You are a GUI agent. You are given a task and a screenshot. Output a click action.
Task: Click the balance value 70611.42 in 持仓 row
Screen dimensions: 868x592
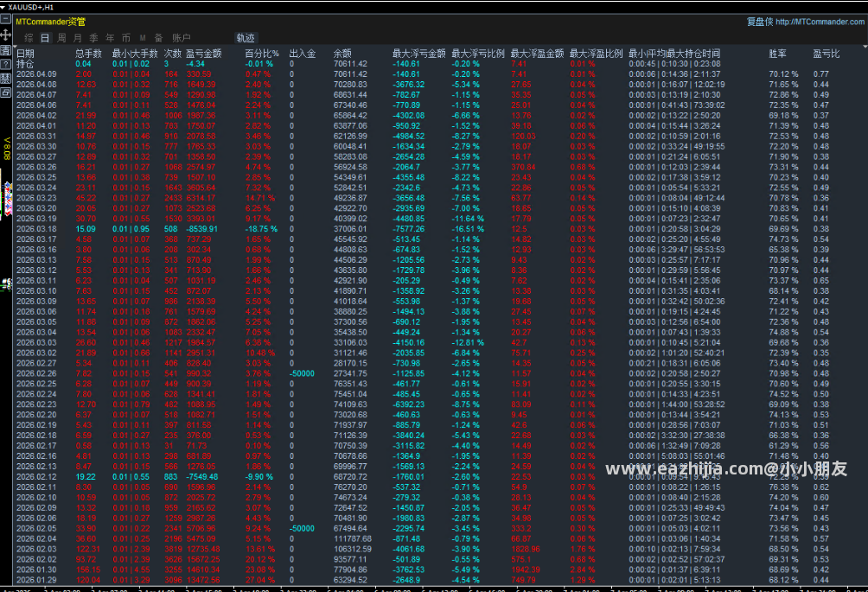click(x=350, y=64)
